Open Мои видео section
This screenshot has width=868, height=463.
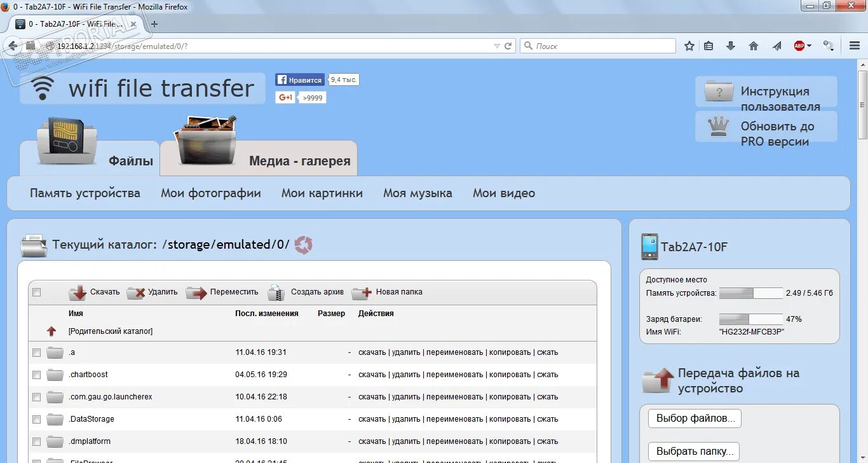(504, 193)
